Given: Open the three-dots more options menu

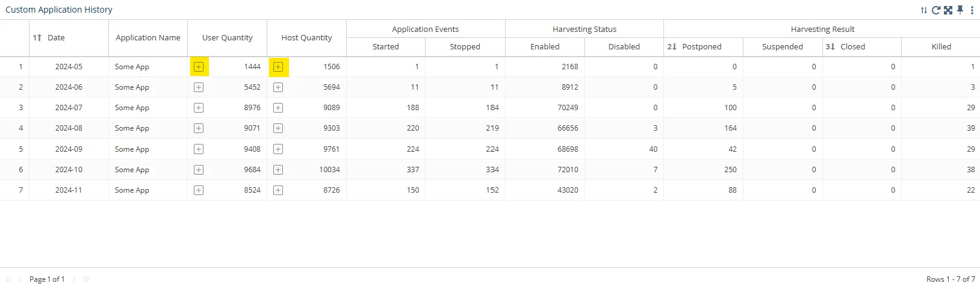Looking at the screenshot, I should pyautogui.click(x=972, y=10).
